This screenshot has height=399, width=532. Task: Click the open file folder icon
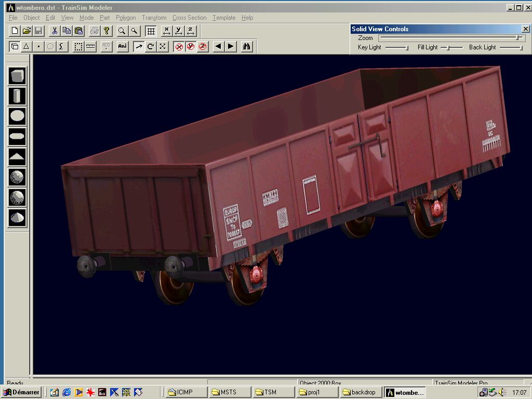(26, 31)
